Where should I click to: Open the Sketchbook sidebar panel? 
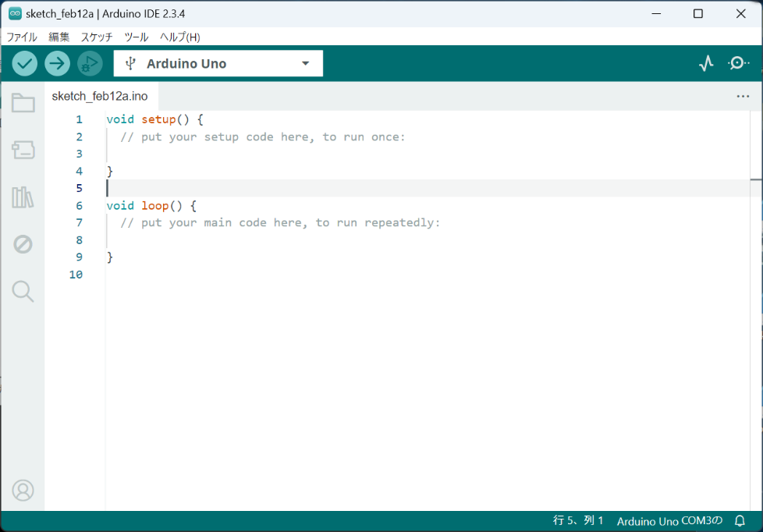pos(23,102)
